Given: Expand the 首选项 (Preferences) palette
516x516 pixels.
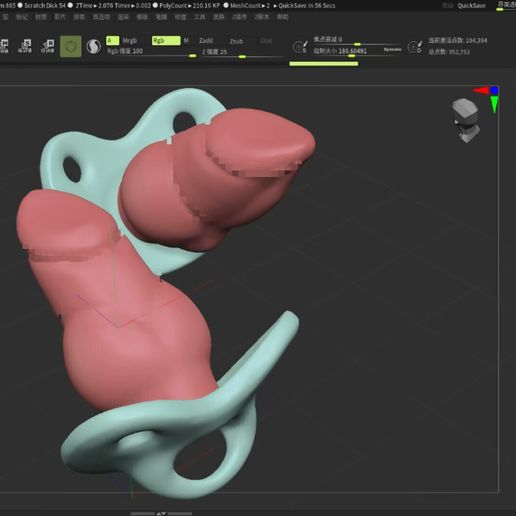Looking at the screenshot, I should point(101,17).
